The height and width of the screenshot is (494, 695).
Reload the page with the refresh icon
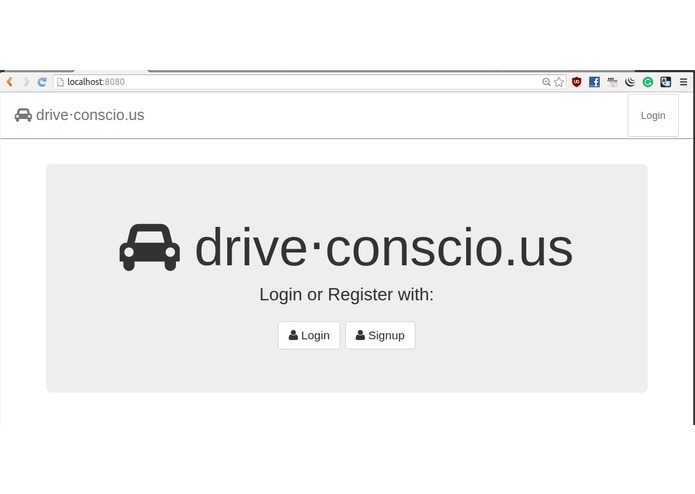[42, 82]
